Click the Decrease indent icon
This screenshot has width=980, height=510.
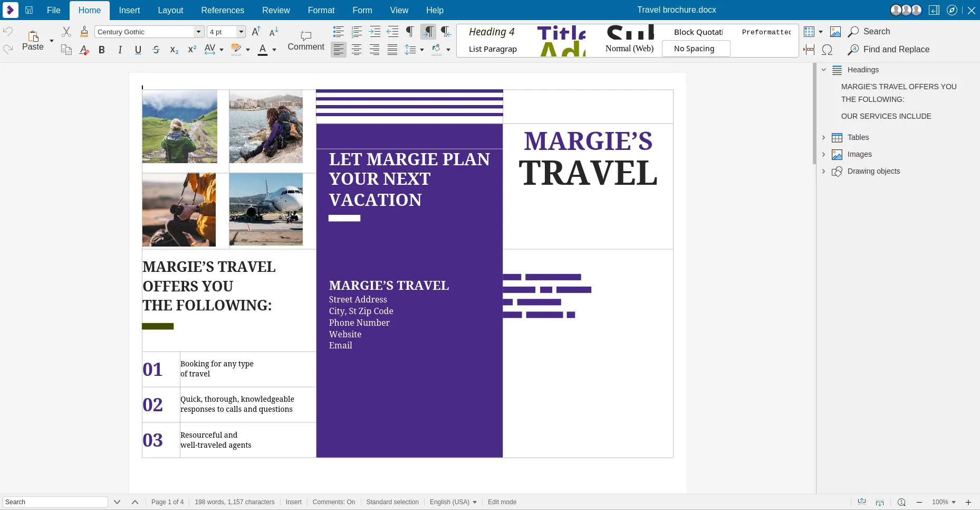[x=393, y=32]
